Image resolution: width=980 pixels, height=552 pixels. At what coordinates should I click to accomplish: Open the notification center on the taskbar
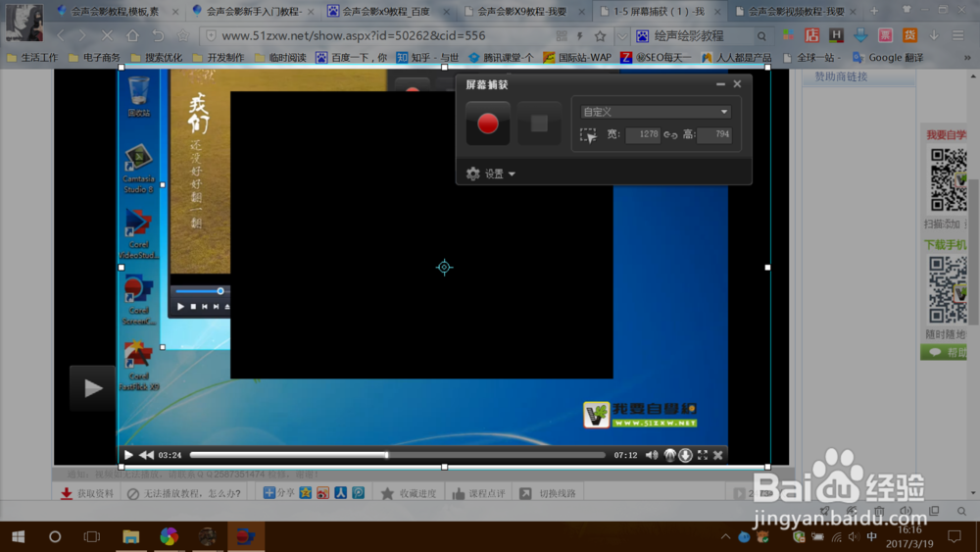(955, 536)
